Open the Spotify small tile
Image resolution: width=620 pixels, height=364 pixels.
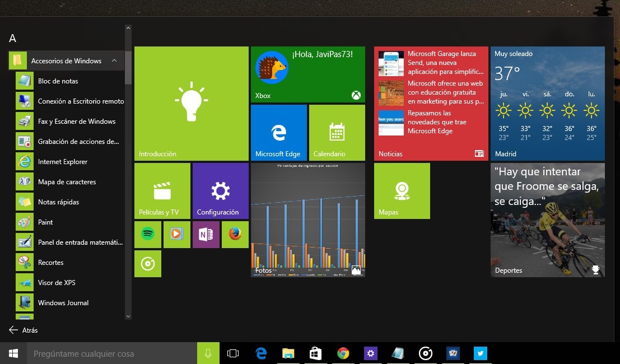click(148, 235)
